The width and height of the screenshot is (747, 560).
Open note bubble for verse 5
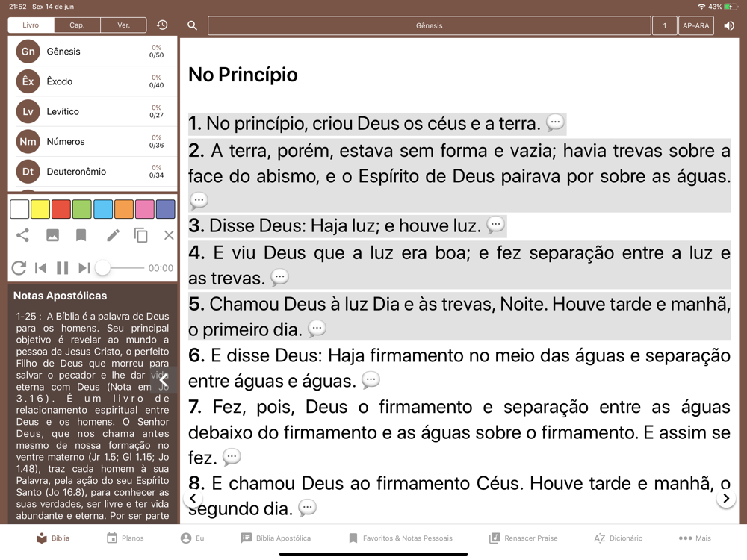317,329
